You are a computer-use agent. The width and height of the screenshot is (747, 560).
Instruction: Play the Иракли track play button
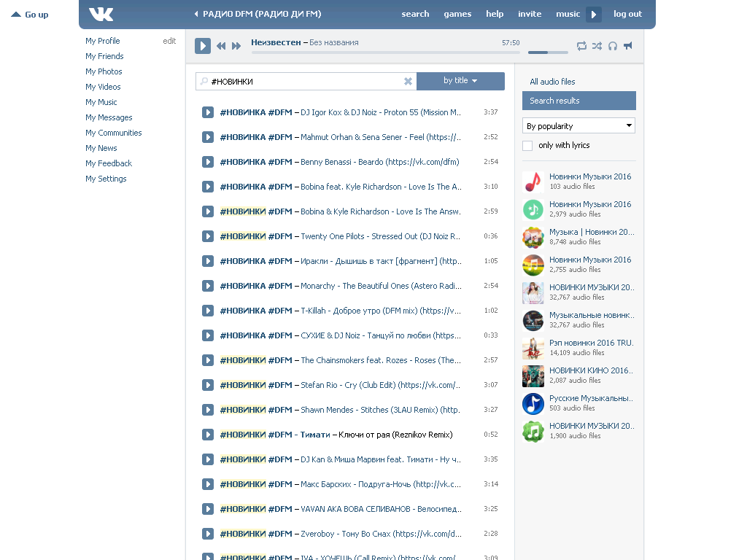[x=208, y=261]
